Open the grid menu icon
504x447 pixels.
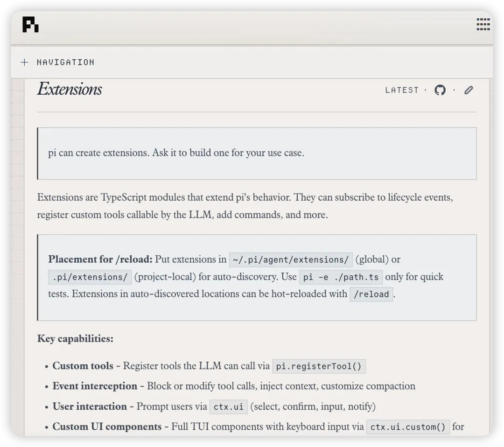[483, 24]
